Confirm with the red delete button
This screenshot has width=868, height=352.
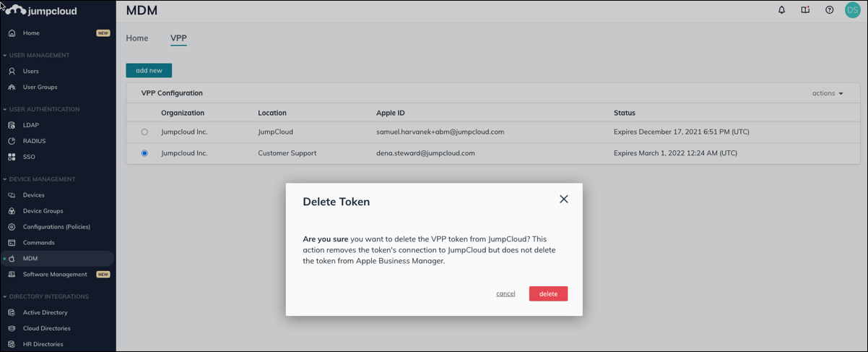(x=548, y=293)
